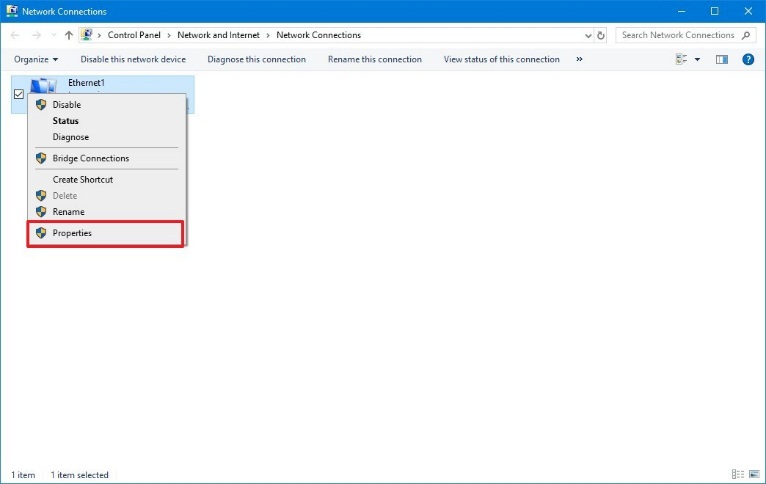Viewport: 766px width, 484px height.
Task: Choose Properties from the context menu
Action: pos(72,233)
